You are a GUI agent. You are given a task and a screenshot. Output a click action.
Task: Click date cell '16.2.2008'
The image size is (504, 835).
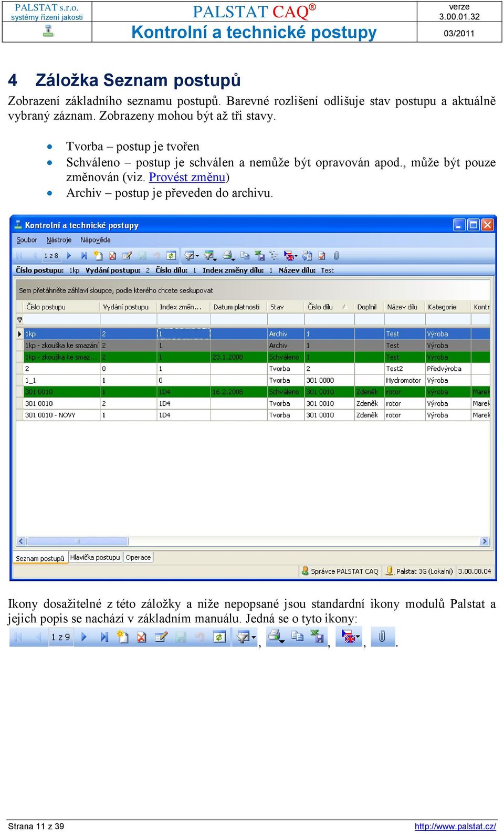pyautogui.click(x=238, y=392)
